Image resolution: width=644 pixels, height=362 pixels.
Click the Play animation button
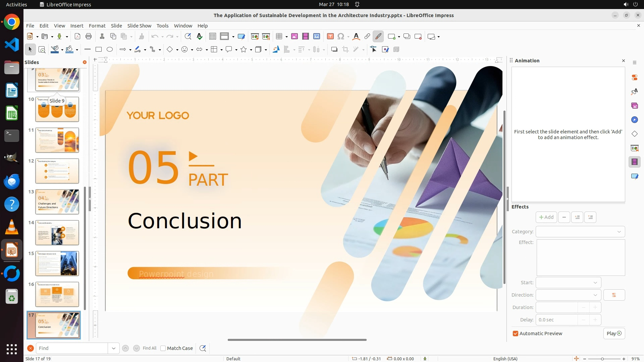tap(614, 334)
